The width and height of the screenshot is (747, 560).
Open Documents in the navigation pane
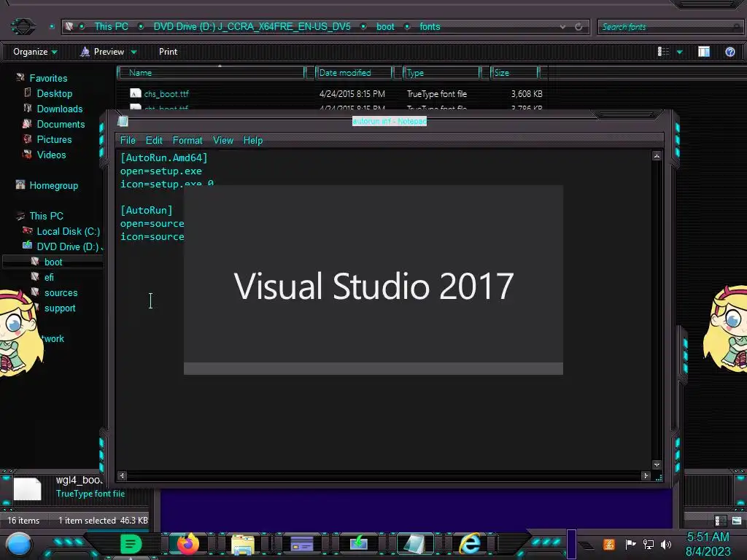(61, 124)
